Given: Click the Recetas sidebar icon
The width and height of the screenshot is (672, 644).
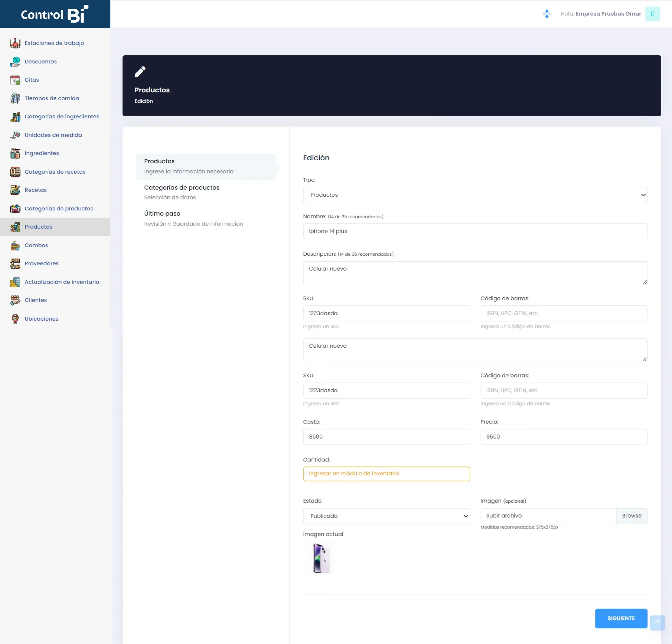Looking at the screenshot, I should [15, 190].
